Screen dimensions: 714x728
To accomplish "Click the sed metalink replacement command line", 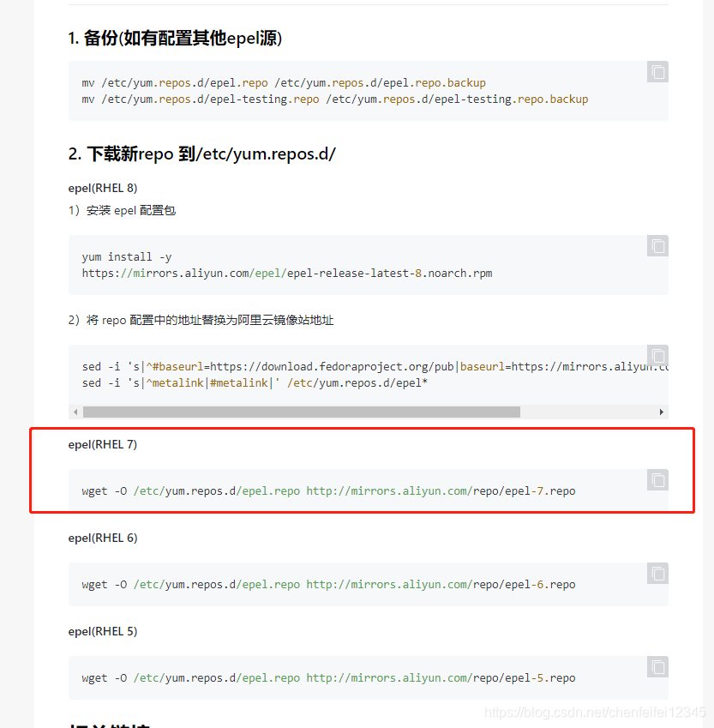I will pos(255,383).
